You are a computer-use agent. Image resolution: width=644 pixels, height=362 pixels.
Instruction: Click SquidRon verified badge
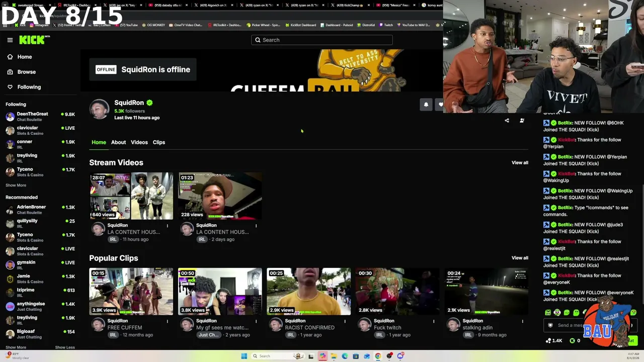[x=149, y=103]
